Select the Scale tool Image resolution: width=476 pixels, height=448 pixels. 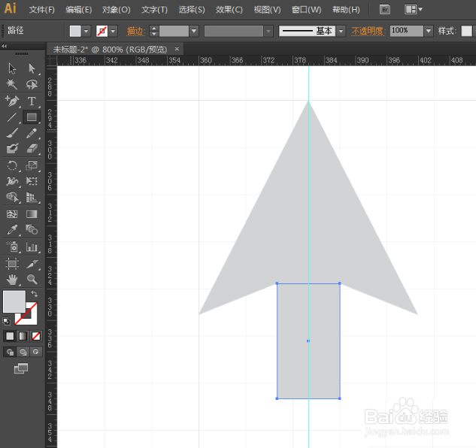pos(32,165)
